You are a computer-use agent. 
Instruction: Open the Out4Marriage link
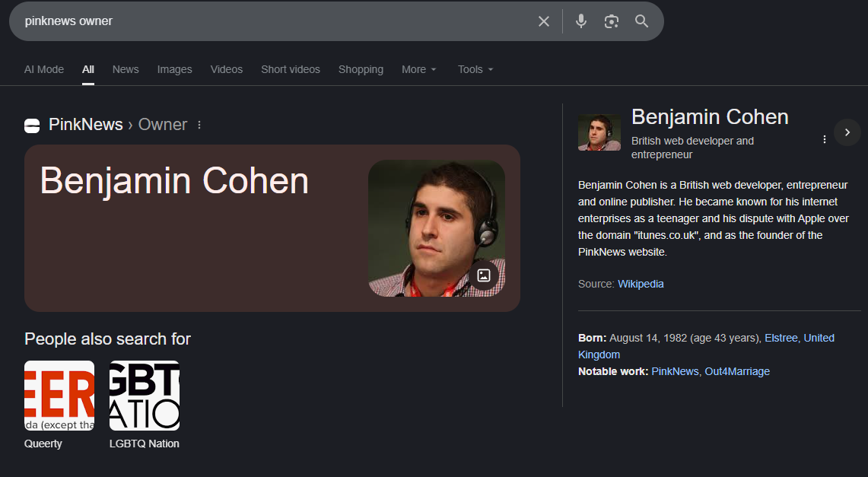pyautogui.click(x=737, y=371)
